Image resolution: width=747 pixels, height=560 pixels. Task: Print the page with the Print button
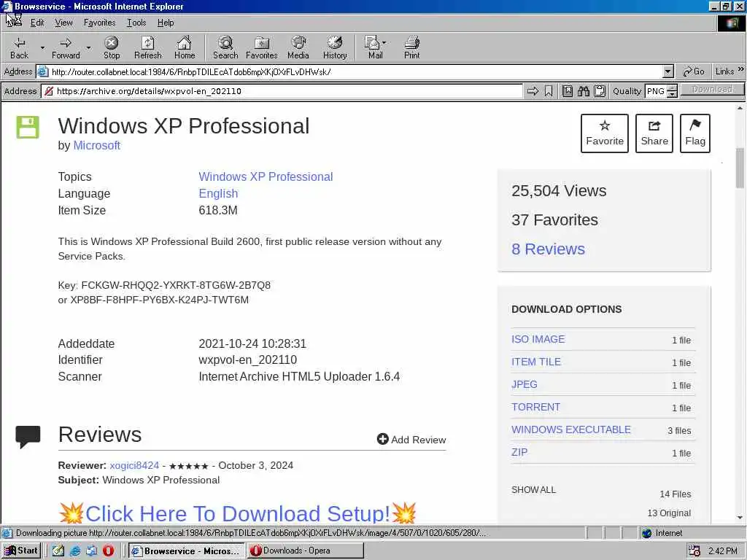click(412, 47)
